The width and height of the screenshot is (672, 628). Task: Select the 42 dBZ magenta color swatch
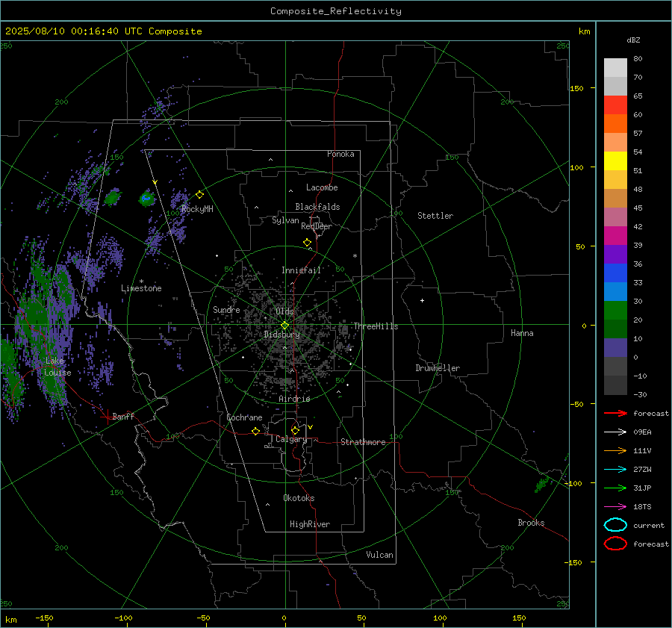coord(615,236)
